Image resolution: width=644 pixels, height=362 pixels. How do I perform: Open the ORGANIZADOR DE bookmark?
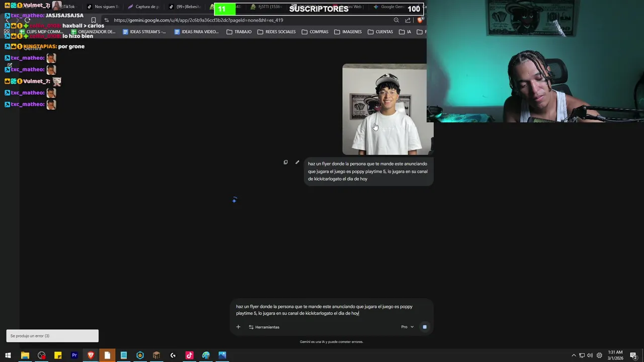[93, 32]
